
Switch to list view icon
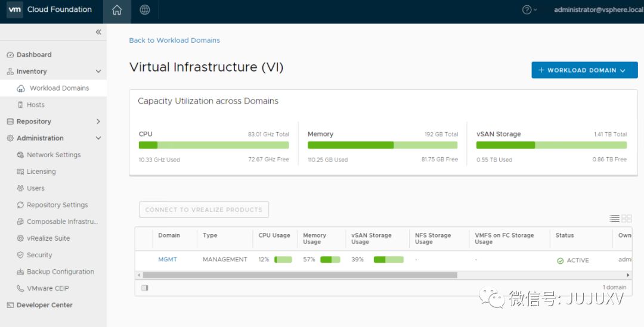click(614, 219)
